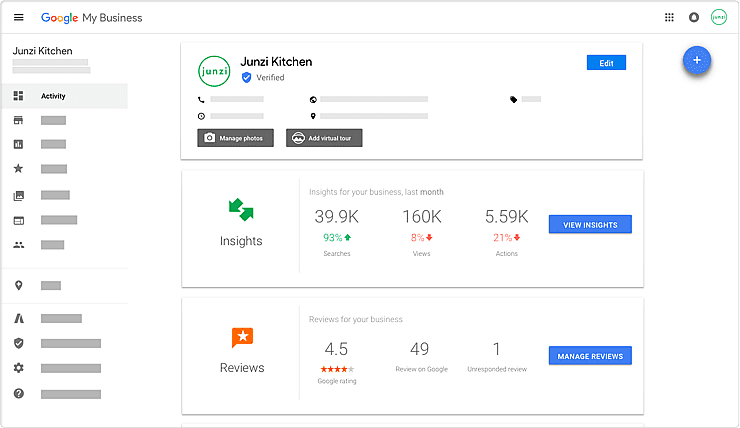Select the location pin icon in the sidebar

18,285
